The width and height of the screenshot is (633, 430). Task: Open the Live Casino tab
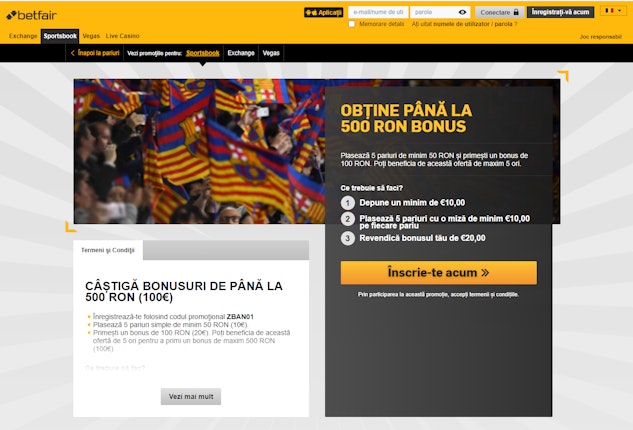[122, 36]
